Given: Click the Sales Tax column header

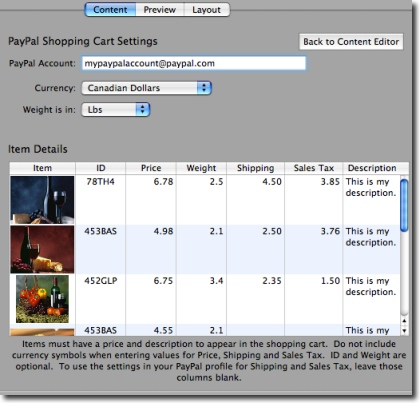Looking at the screenshot, I should point(314,168).
